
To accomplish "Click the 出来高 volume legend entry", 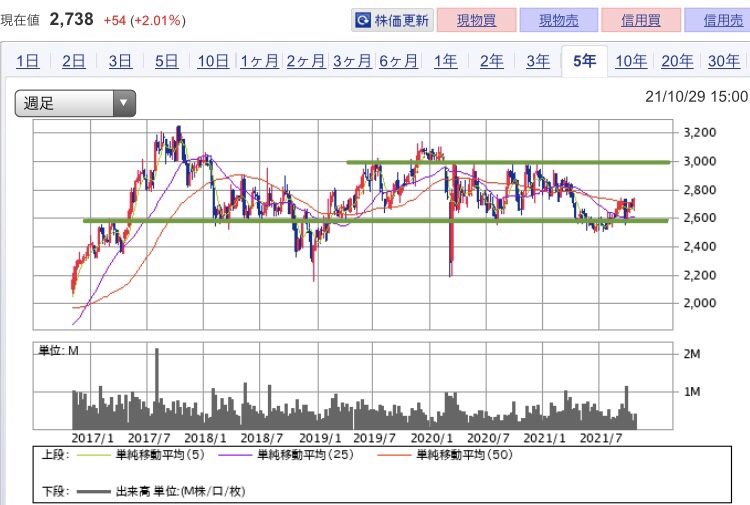I will [x=161, y=491].
